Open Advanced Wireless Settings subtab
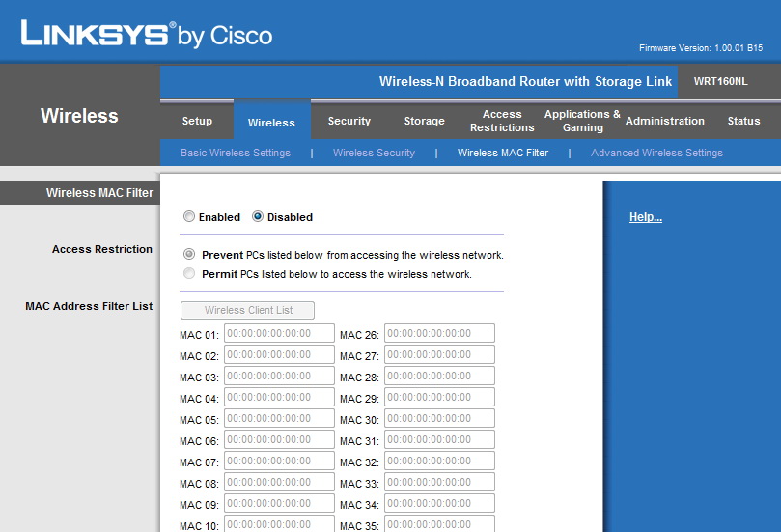This screenshot has width=781, height=532. point(656,153)
